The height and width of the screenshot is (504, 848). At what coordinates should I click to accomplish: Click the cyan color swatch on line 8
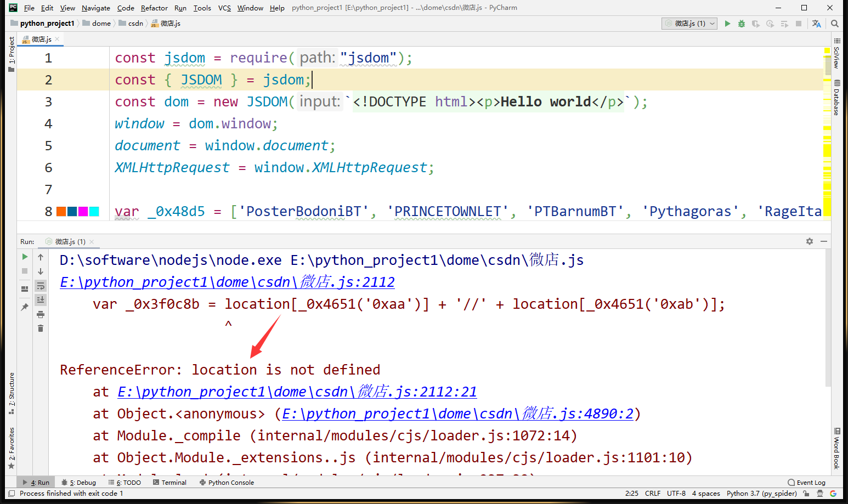coord(94,212)
